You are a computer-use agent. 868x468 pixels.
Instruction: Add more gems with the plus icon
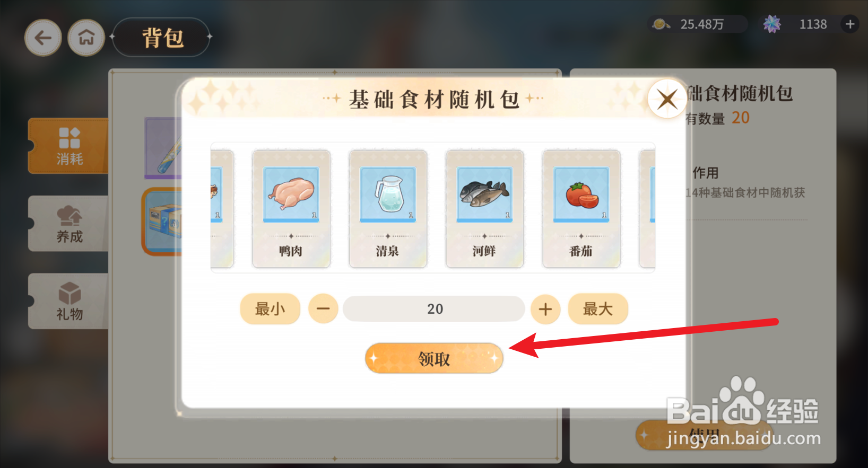pos(850,24)
